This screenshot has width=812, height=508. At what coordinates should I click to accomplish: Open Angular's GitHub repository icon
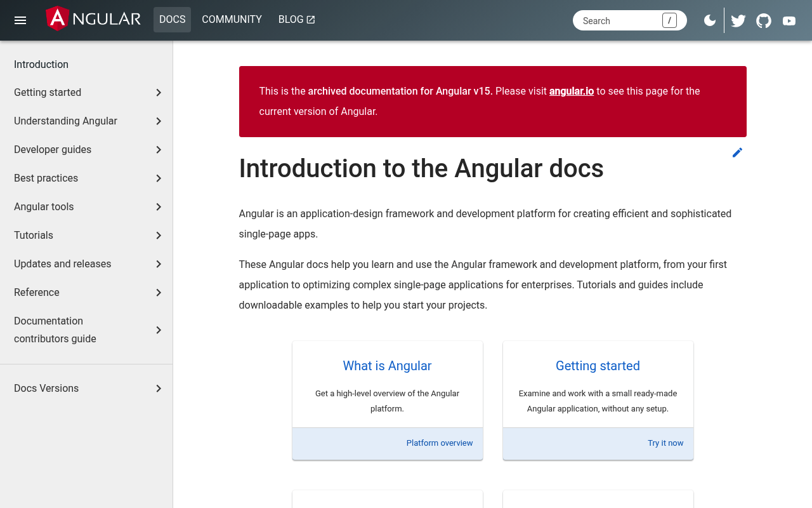point(764,20)
